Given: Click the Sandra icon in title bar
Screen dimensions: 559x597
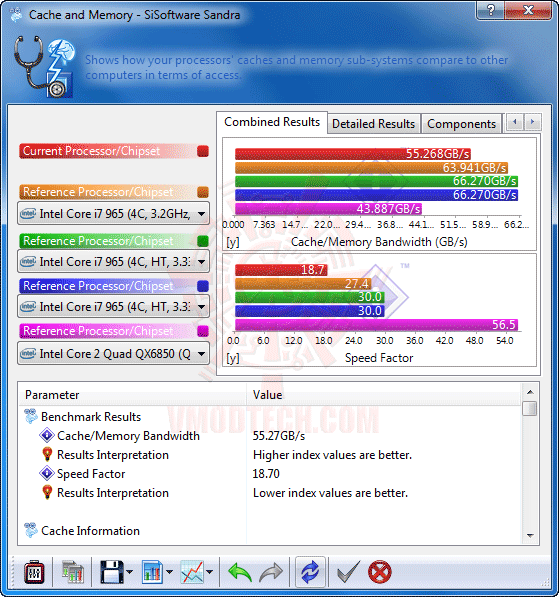Looking at the screenshot, I should (x=16, y=15).
